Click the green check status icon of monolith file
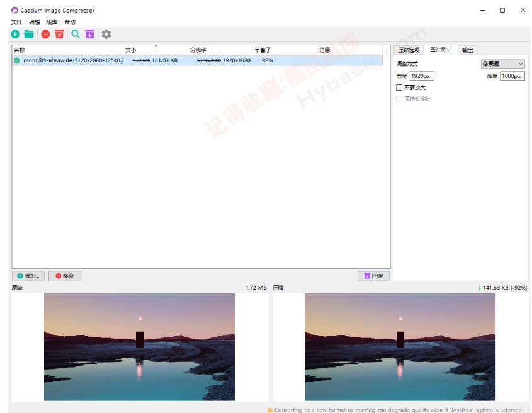532x413 pixels. tap(17, 60)
